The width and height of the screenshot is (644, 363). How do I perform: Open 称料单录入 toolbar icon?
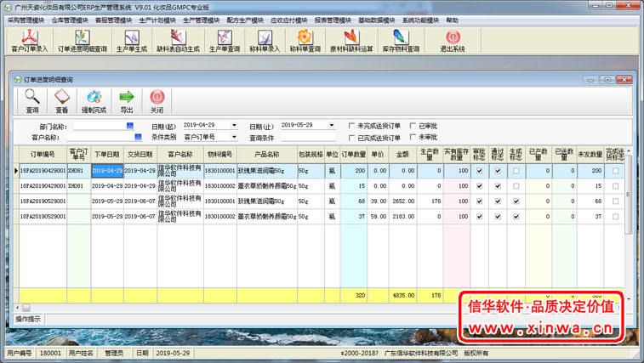pos(265,41)
